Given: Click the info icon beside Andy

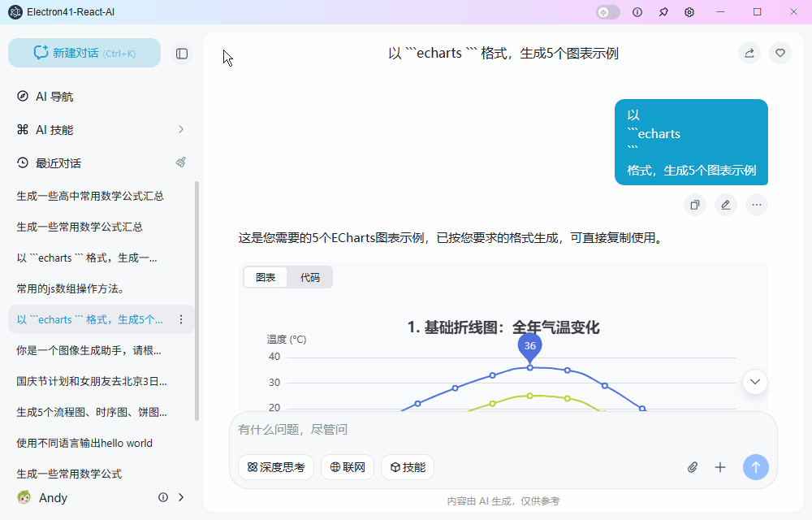Looking at the screenshot, I should pos(163,497).
